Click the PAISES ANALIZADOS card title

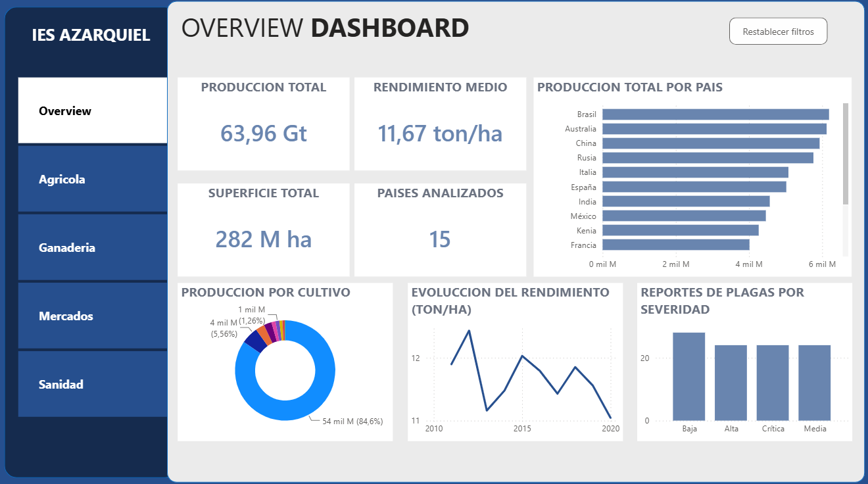click(x=440, y=193)
